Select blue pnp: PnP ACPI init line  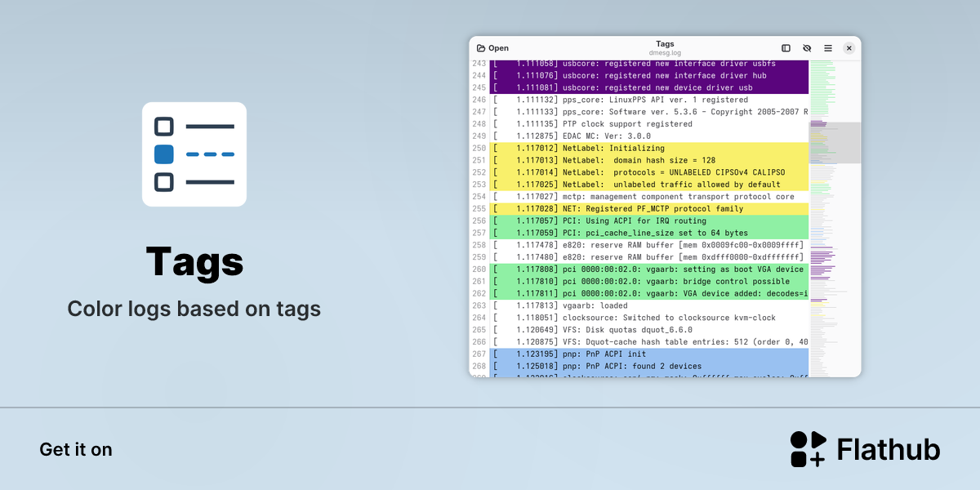click(x=649, y=354)
